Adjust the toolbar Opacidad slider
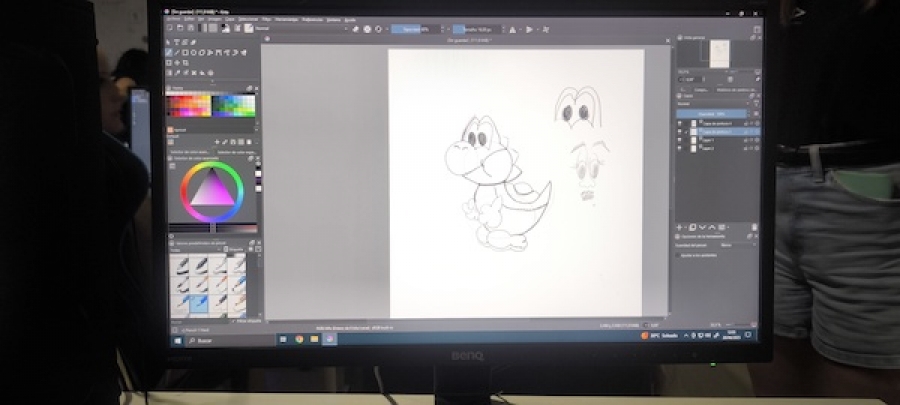The image size is (900, 405). pos(416,29)
